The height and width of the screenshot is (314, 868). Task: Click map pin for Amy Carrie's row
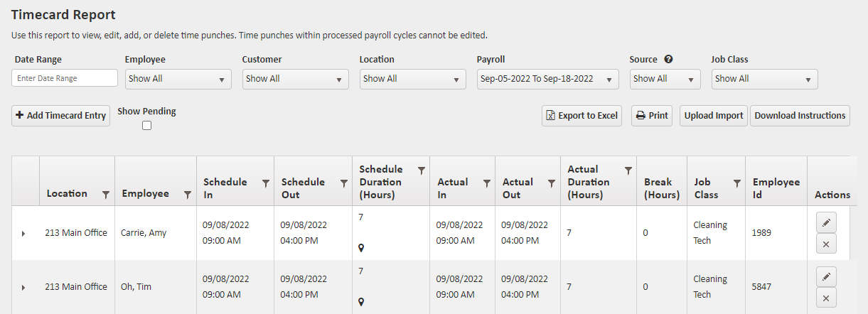[361, 248]
